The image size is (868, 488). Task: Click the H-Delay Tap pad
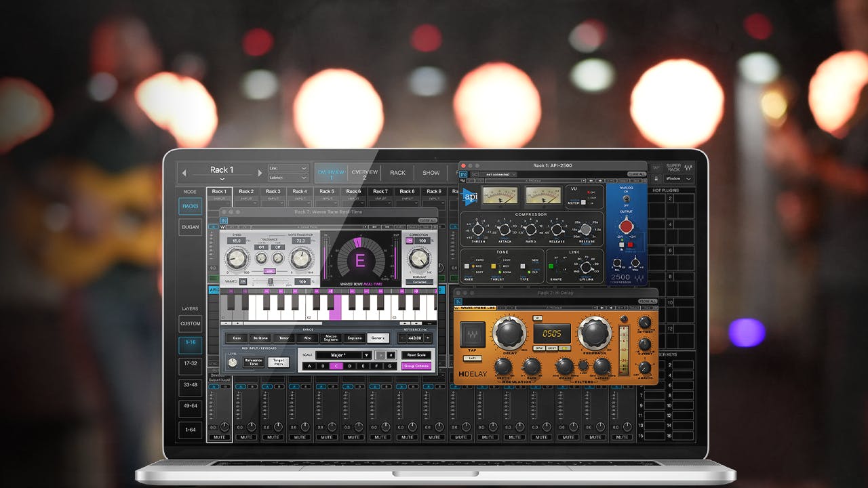pos(473,335)
